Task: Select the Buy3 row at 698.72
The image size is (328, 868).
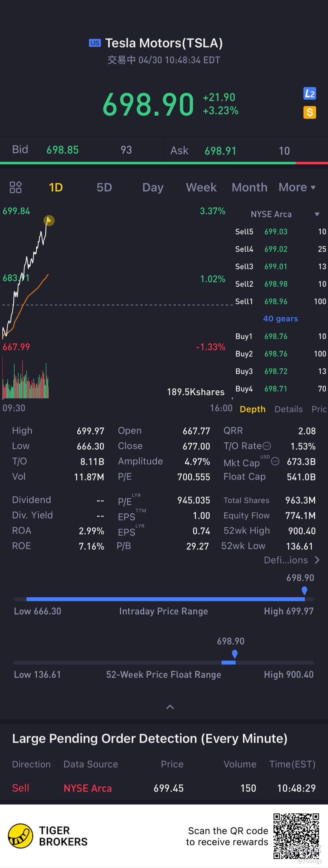Action: [x=280, y=371]
